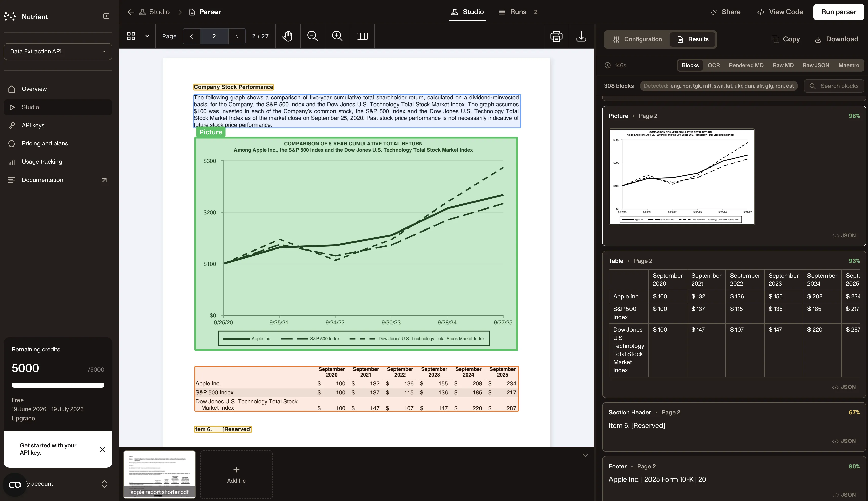The width and height of the screenshot is (868, 501).
Task: Open API keys
Action: click(58, 125)
